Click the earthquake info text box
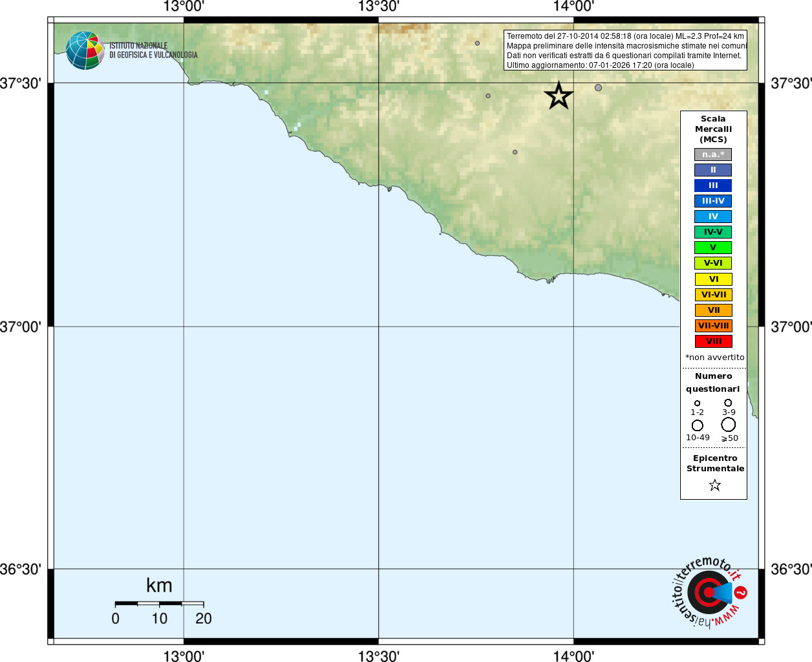The image size is (812, 662). coord(625,50)
